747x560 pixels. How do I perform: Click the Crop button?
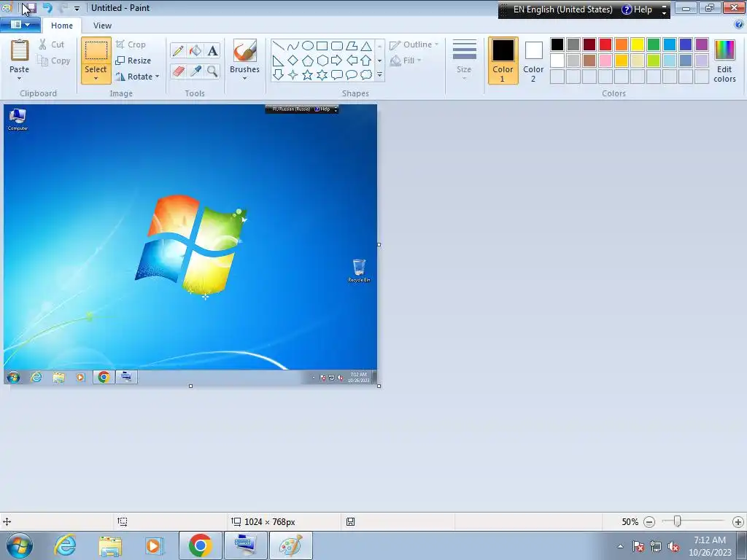point(131,44)
